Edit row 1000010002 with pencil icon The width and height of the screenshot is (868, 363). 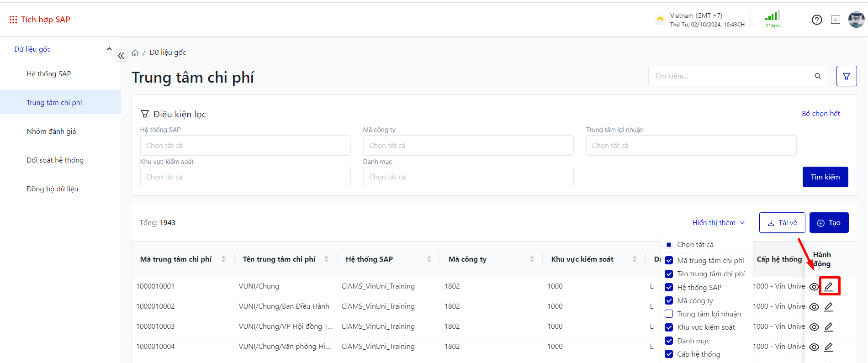(x=828, y=307)
